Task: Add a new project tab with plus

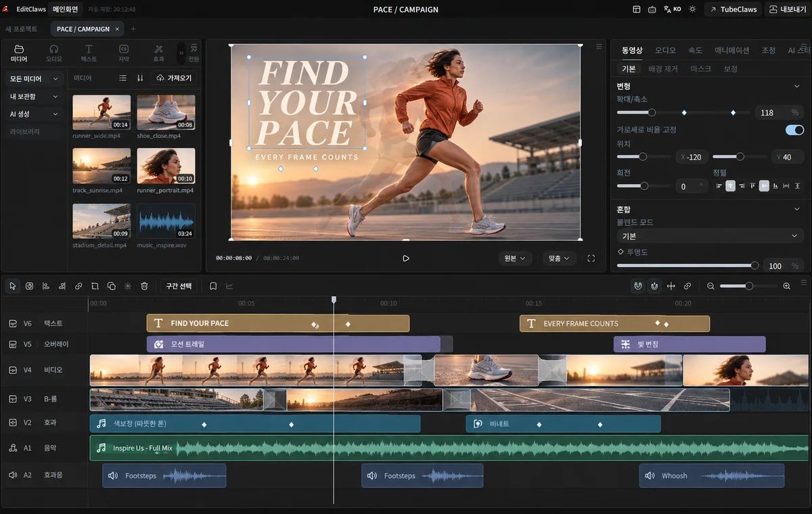Action: click(133, 29)
